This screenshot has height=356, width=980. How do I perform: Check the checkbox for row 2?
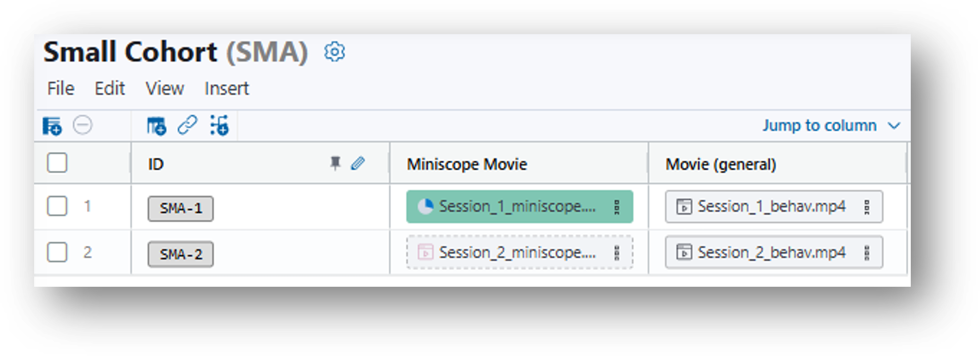(57, 252)
